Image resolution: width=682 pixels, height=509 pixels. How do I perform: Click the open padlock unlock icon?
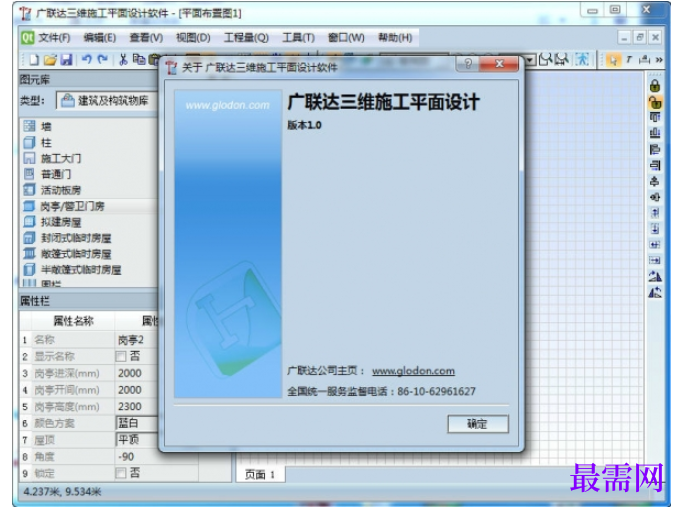click(x=655, y=102)
